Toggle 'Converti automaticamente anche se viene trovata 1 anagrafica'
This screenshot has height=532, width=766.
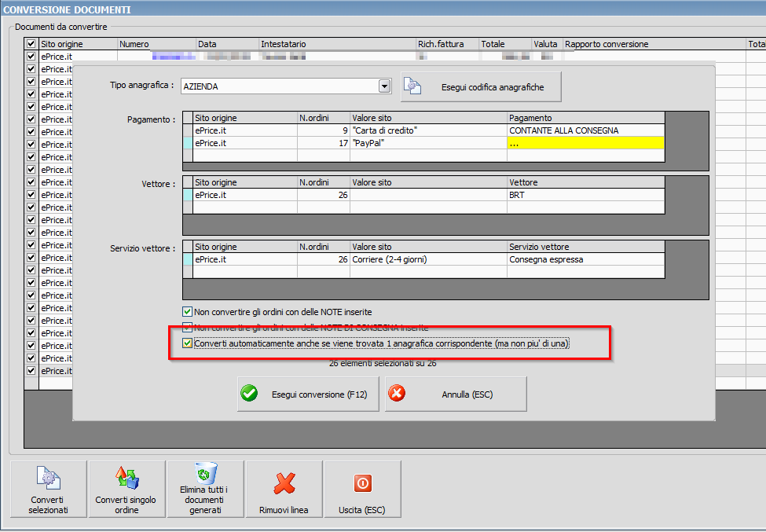(x=187, y=343)
